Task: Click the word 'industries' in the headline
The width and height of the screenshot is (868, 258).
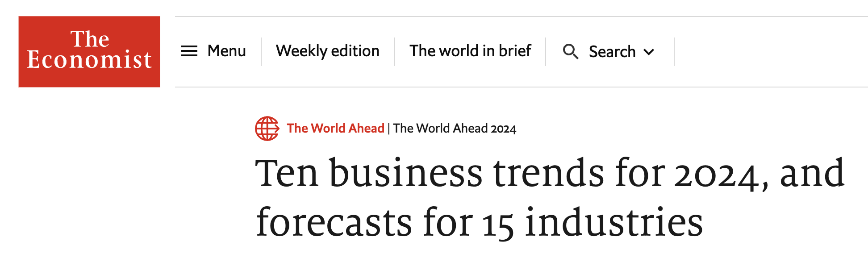Action: [x=613, y=222]
